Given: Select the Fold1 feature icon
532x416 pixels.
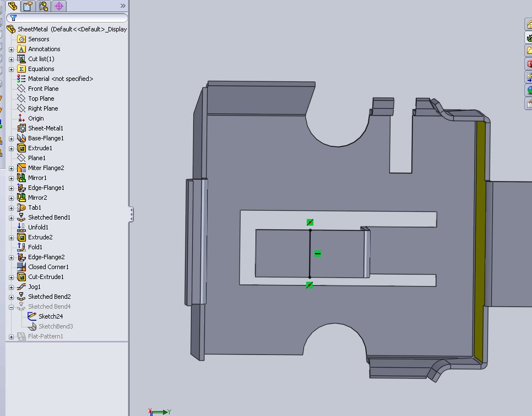Looking at the screenshot, I should click(x=21, y=247).
